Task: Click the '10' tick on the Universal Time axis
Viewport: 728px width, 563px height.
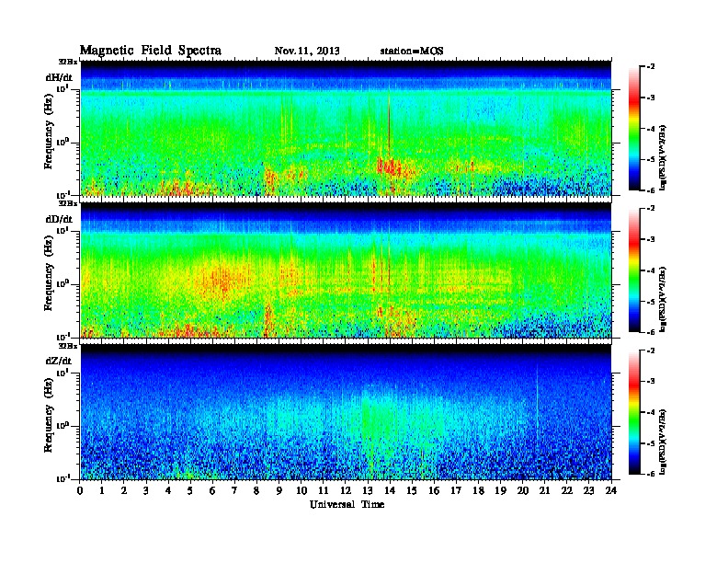Action: coord(301,490)
